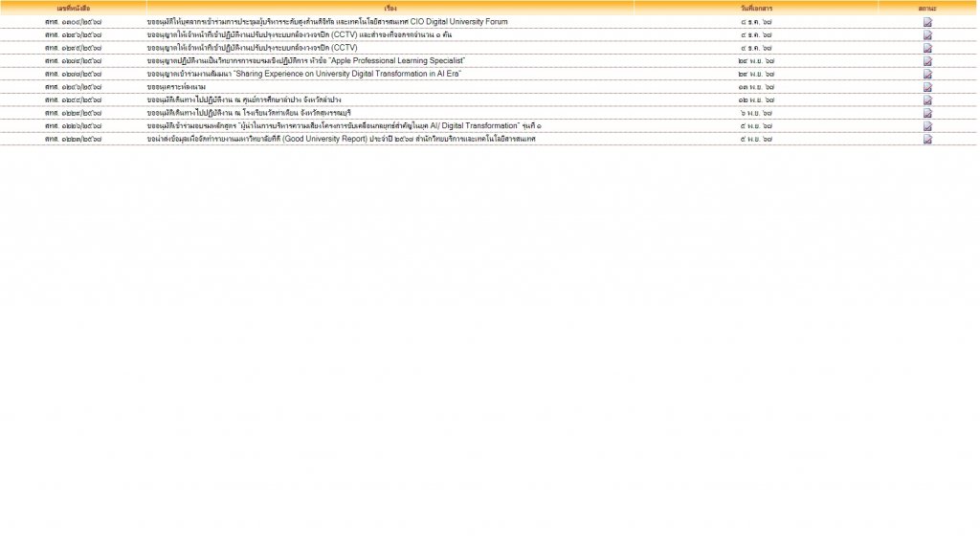Open status icon in the ๑๒ พ.ย. ๖๗ row
The image size is (980, 550).
[x=927, y=99]
